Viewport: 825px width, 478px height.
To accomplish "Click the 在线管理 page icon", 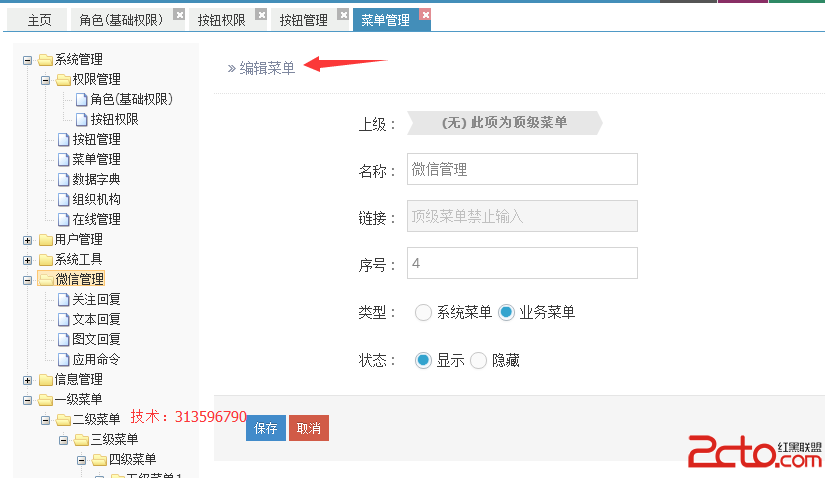I will tap(64, 220).
